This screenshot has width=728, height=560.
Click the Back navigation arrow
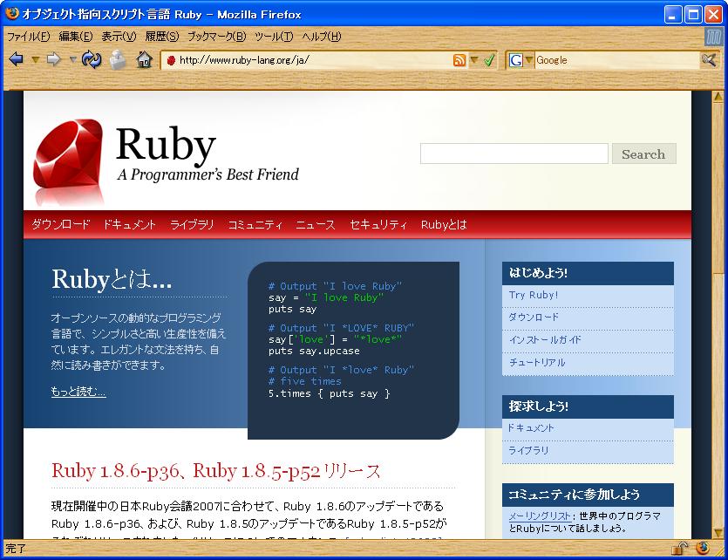pyautogui.click(x=16, y=60)
